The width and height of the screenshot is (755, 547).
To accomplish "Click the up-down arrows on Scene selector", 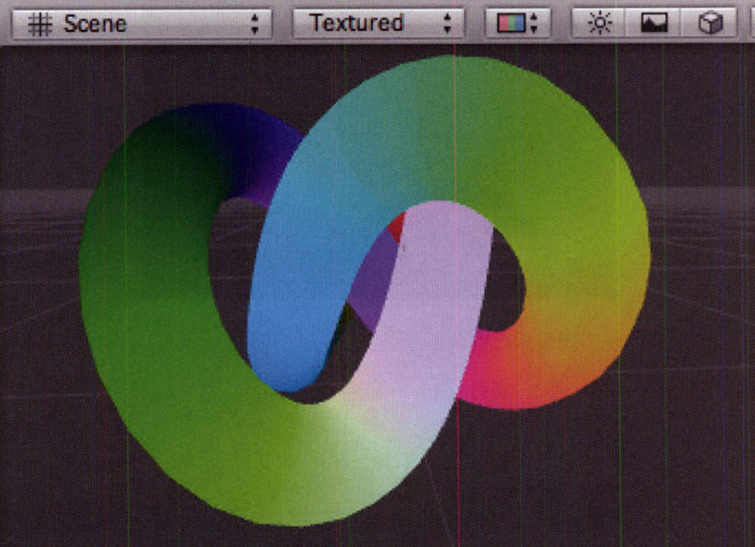I will pyautogui.click(x=255, y=24).
